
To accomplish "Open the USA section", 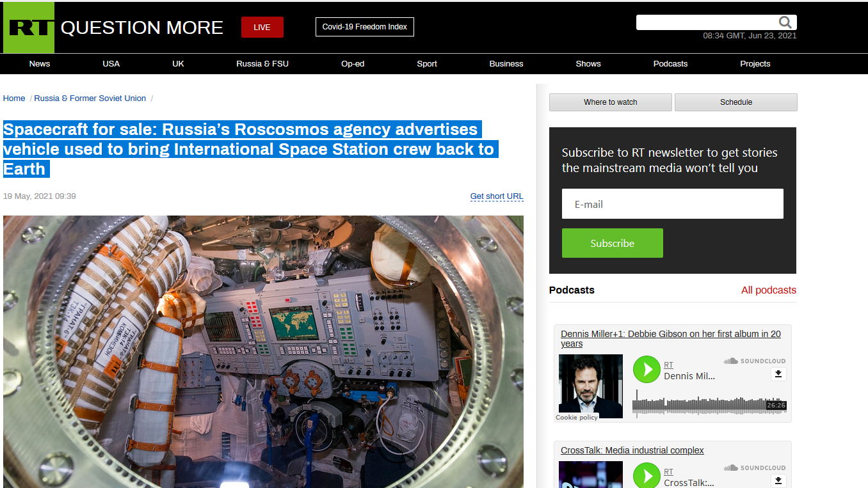I will point(111,64).
